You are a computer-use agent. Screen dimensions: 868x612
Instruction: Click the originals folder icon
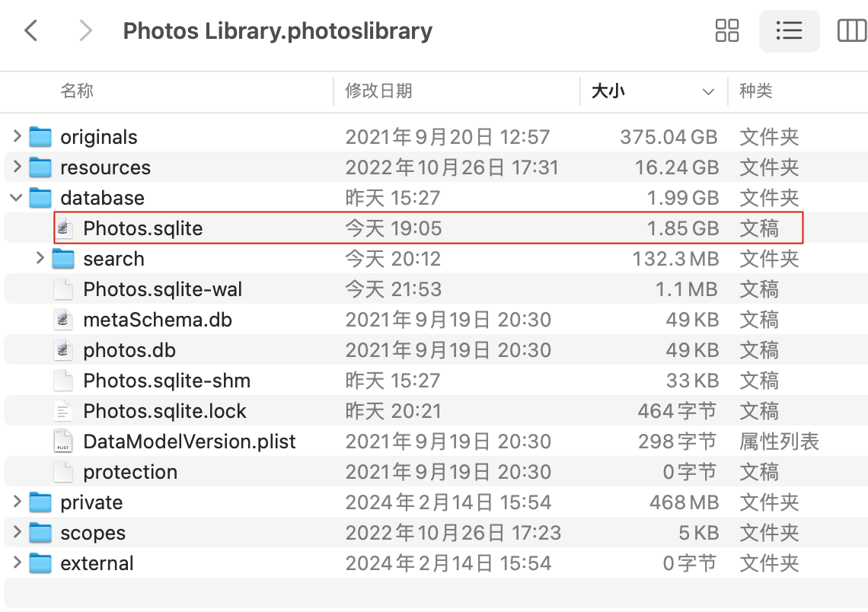(40, 137)
